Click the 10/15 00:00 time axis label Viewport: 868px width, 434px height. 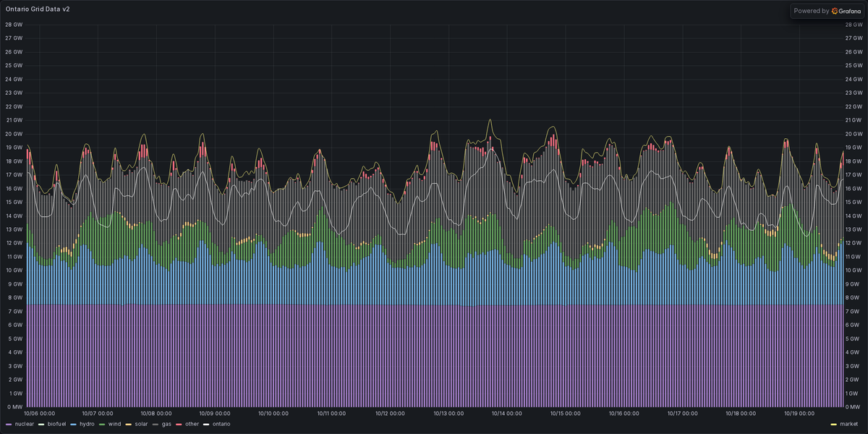coord(566,414)
